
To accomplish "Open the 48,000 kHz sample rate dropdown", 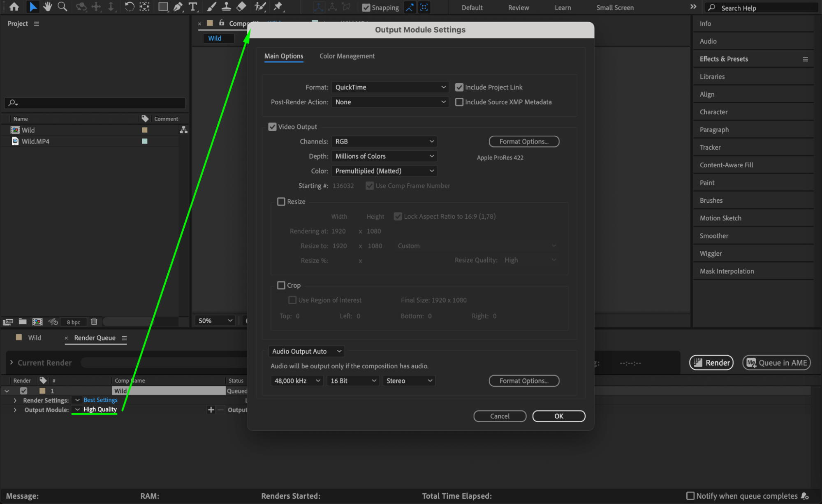I will [x=296, y=381].
